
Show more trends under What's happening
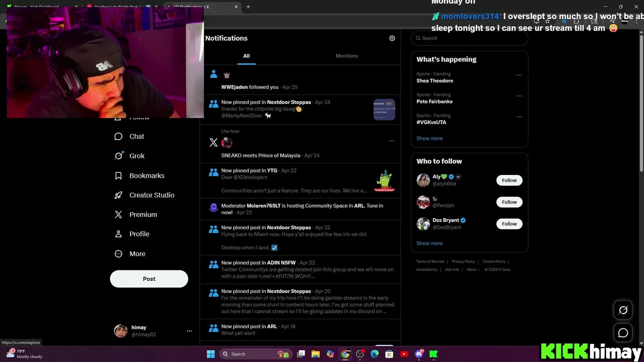(430, 138)
